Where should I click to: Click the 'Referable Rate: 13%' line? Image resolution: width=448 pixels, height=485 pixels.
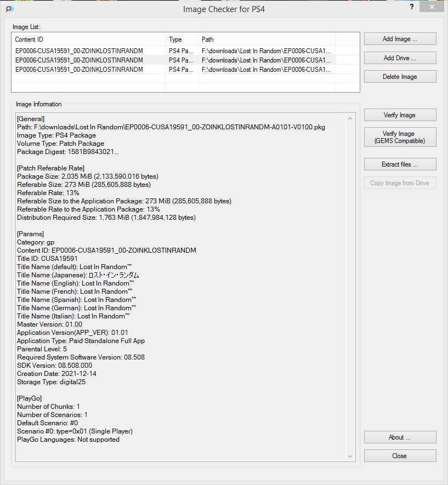click(x=48, y=193)
